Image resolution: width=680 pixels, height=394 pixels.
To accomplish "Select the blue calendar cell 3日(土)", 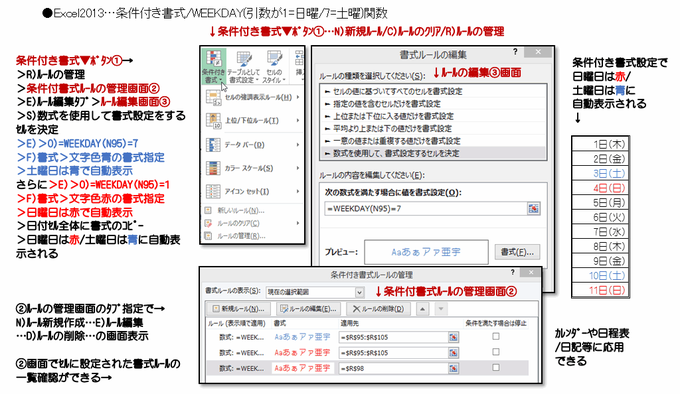I will click(601, 173).
